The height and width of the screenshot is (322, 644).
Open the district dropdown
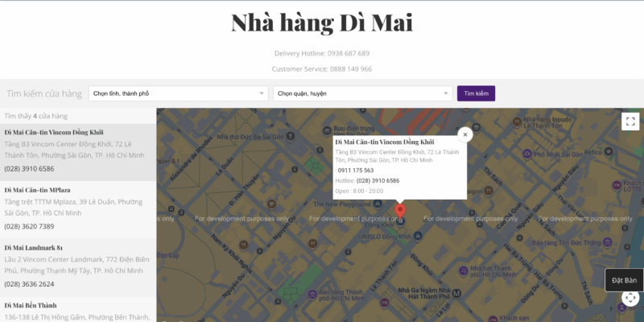point(363,93)
